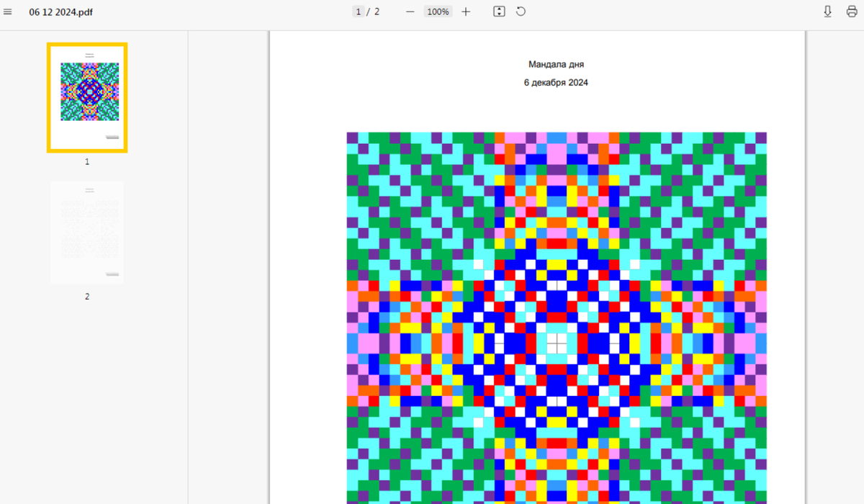Image resolution: width=864 pixels, height=504 pixels.
Task: Click the 100% zoom level field
Action: coord(438,12)
